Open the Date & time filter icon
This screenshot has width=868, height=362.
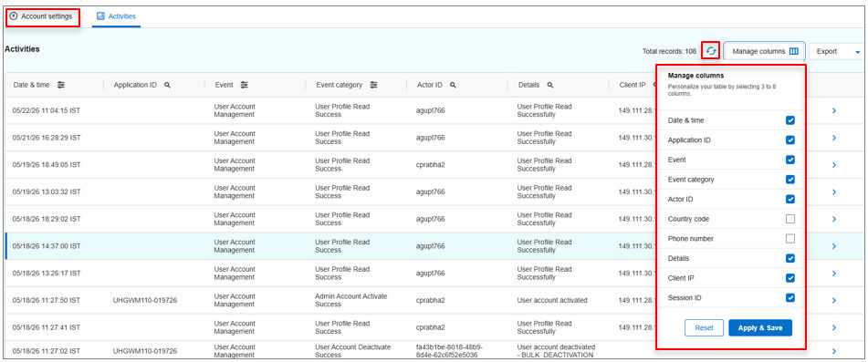coord(61,85)
